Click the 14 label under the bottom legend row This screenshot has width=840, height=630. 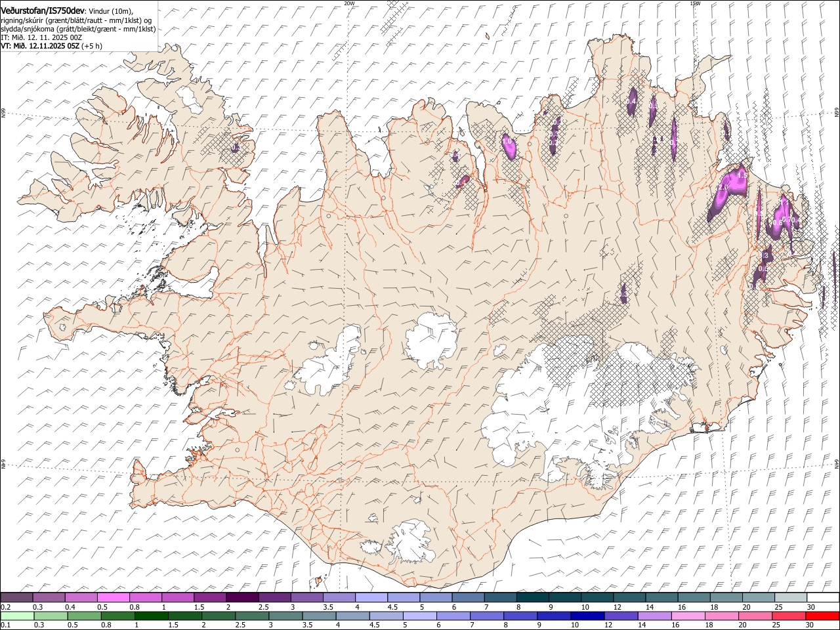(642, 625)
